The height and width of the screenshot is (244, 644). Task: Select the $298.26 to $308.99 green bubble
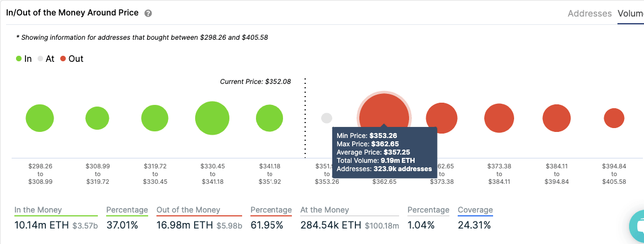(40, 118)
